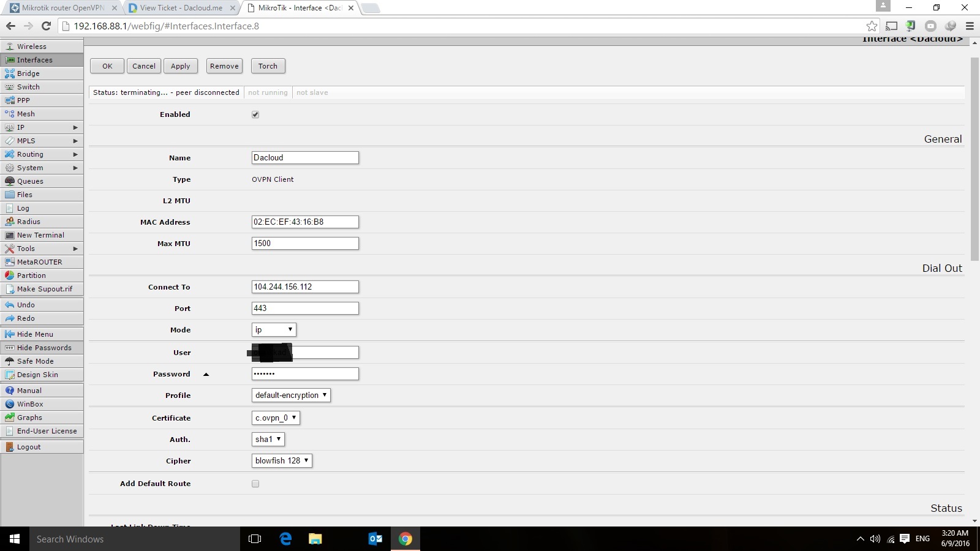Viewport: 980px width, 551px height.
Task: Launch New Terminal icon
Action: (10, 235)
